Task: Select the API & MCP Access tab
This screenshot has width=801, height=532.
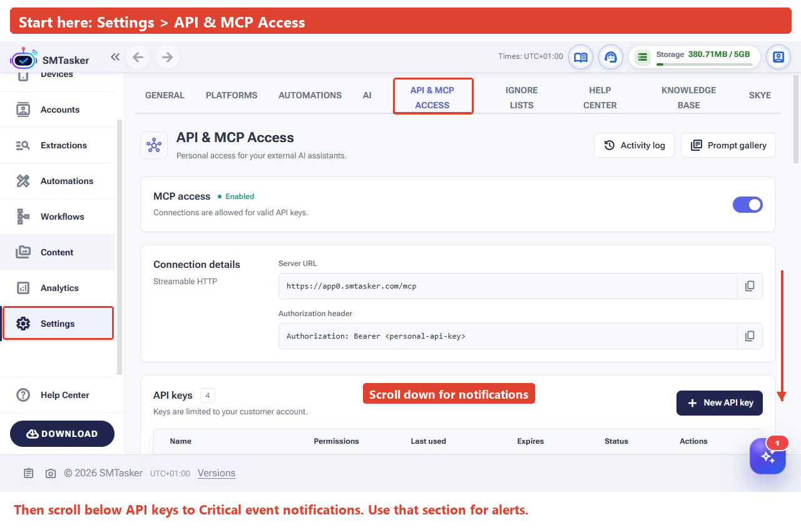Action: click(432, 98)
